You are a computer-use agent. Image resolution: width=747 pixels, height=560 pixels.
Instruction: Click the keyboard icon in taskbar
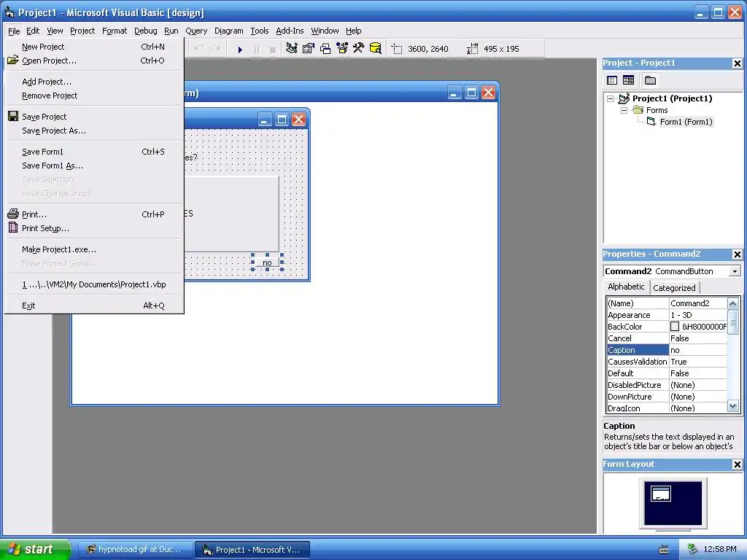click(664, 550)
